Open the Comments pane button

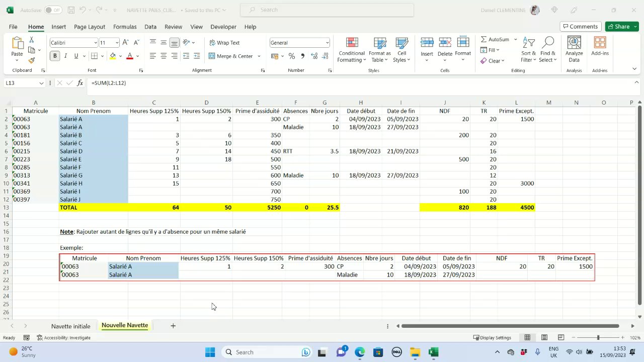[580, 27]
